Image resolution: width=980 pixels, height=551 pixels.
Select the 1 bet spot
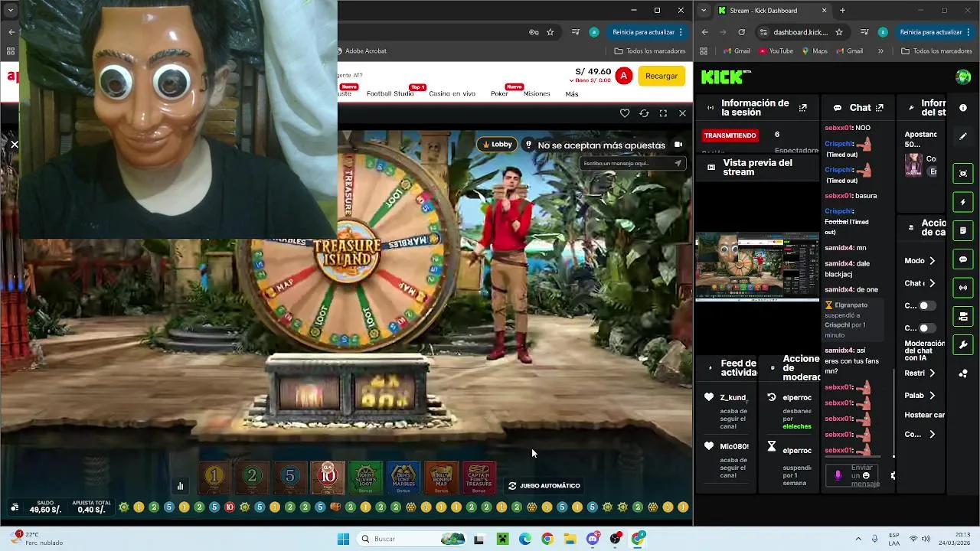tap(214, 477)
